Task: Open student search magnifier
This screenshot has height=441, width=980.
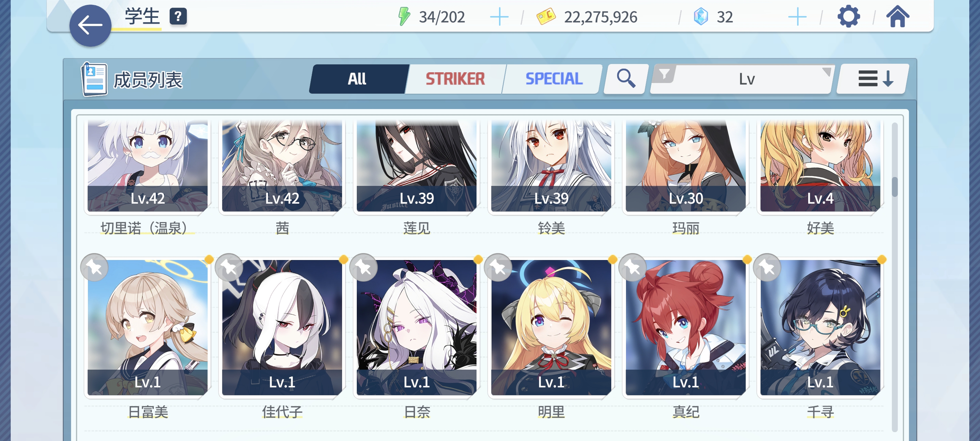Action: [x=626, y=79]
